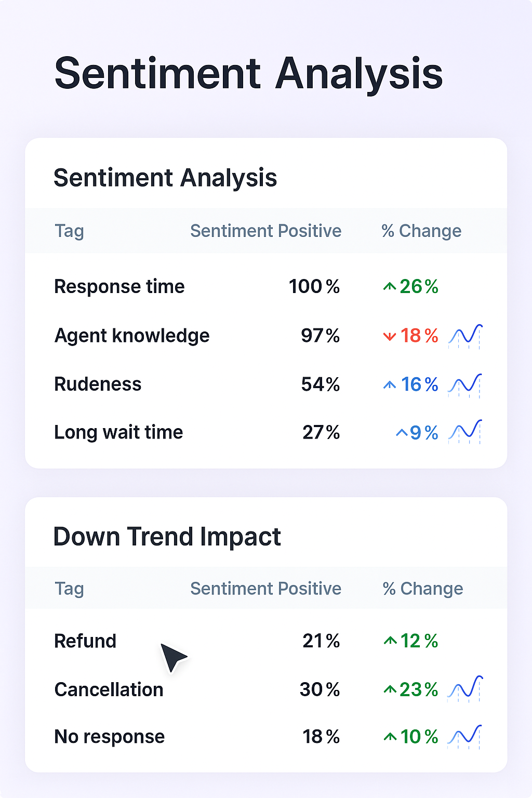Viewport: 532px width, 798px height.
Task: Sort by Sentiment Positive in Sentiment Analysis table
Action: 265,231
